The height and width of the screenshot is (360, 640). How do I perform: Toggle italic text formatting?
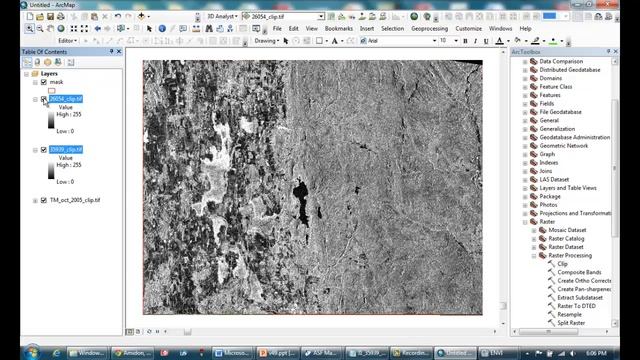pyautogui.click(x=476, y=41)
